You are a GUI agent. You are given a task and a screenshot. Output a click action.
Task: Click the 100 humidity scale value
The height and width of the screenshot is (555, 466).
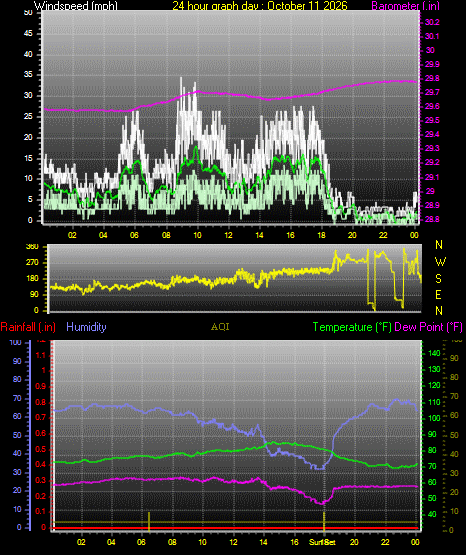point(15,342)
